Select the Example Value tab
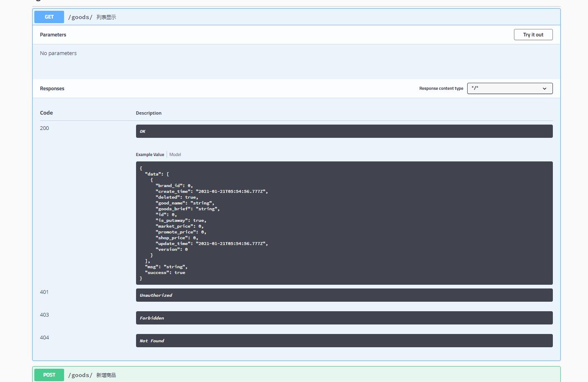This screenshot has width=588, height=382. pyautogui.click(x=150, y=154)
